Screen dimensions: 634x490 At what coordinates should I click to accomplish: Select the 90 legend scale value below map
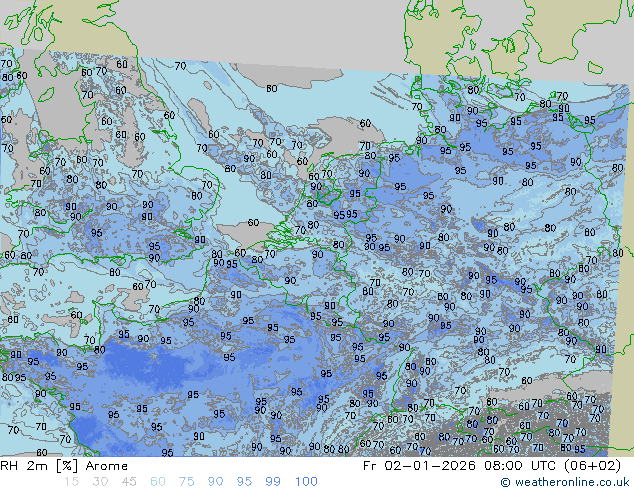215,482
